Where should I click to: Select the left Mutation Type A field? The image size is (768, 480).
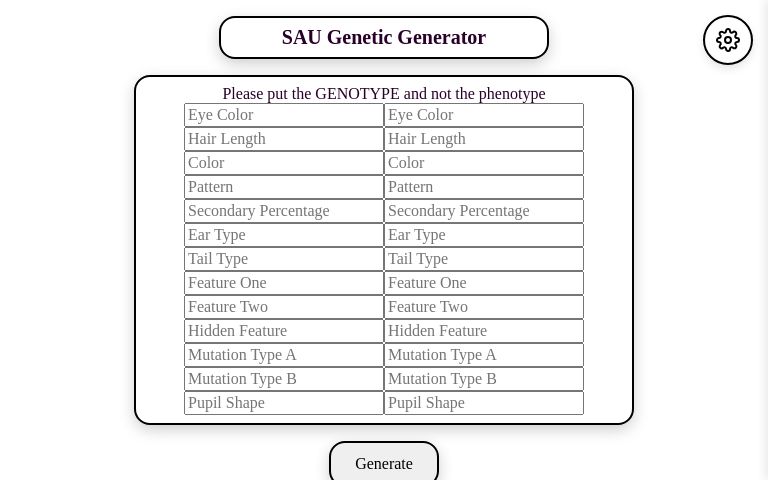(284, 355)
